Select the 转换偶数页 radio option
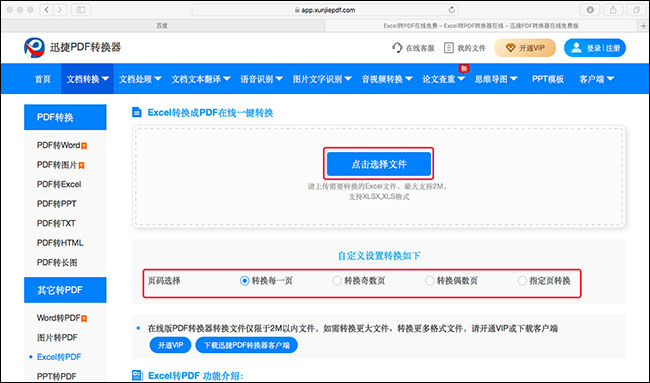Image resolution: width=650 pixels, height=383 pixels. pos(429,281)
